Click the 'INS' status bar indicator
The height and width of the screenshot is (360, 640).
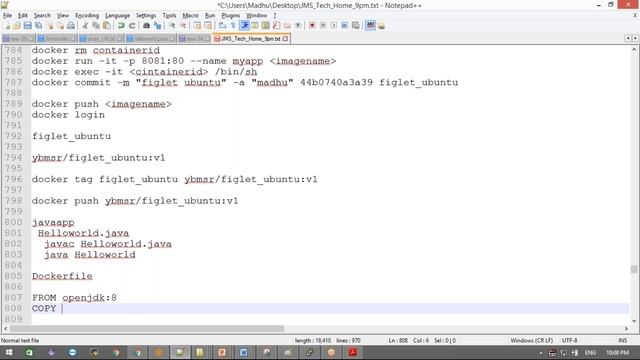click(622, 340)
